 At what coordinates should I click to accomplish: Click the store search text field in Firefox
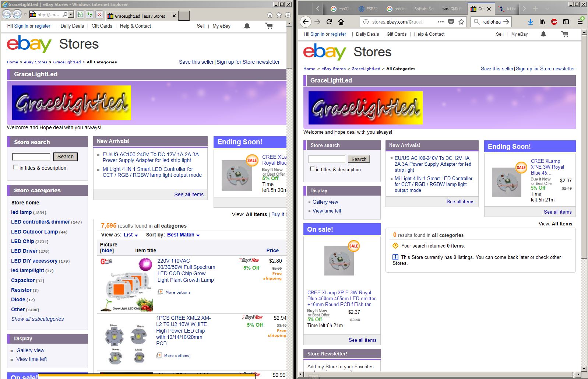(x=327, y=159)
